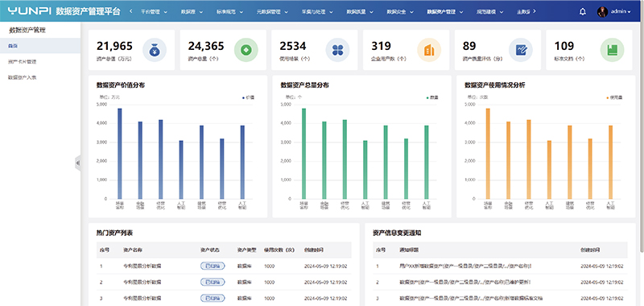Open the notification bell in the header

tap(582, 12)
